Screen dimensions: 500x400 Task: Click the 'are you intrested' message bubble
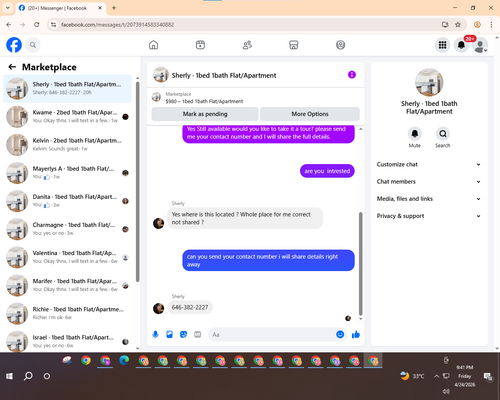[327, 171]
